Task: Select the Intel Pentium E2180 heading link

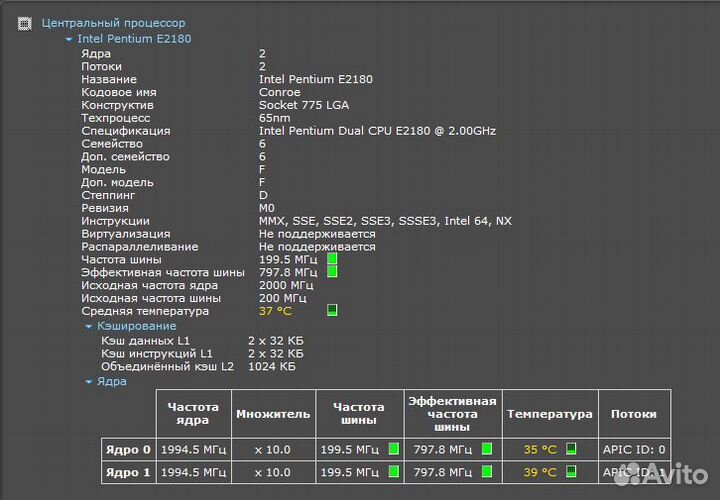Action: [134, 39]
